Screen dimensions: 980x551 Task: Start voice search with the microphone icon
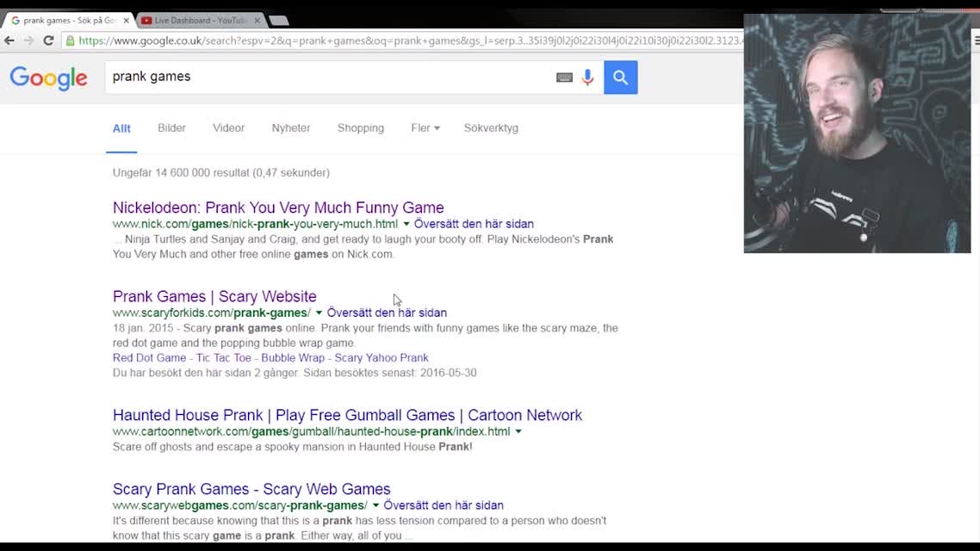pyautogui.click(x=587, y=77)
